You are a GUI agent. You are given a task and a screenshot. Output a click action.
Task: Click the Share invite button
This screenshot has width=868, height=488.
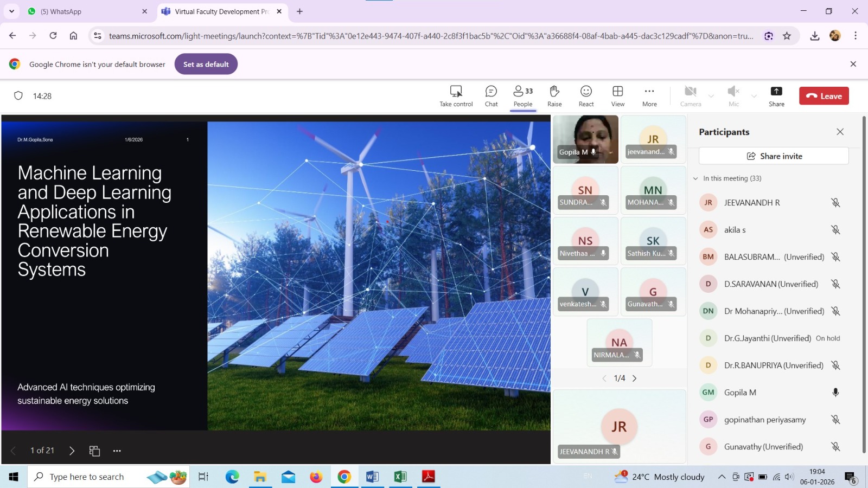[x=774, y=156]
